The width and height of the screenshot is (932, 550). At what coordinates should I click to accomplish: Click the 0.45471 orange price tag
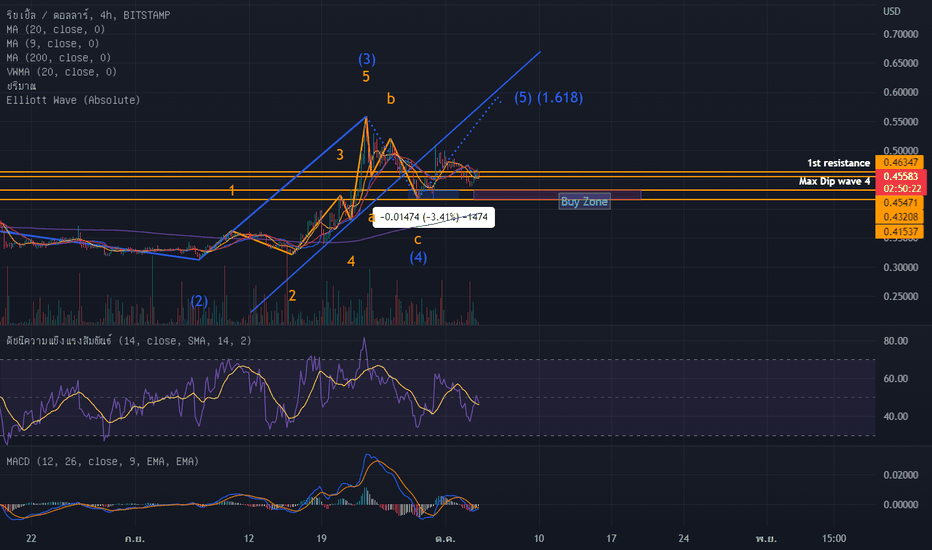pyautogui.click(x=900, y=203)
